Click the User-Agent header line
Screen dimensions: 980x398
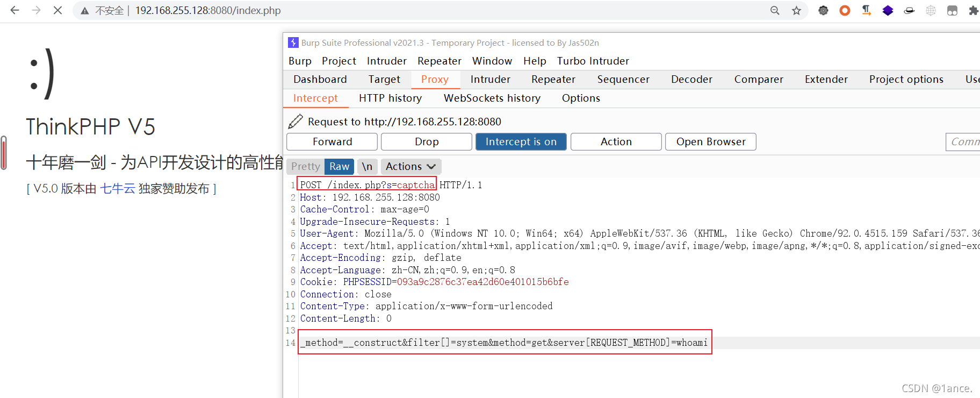(639, 233)
